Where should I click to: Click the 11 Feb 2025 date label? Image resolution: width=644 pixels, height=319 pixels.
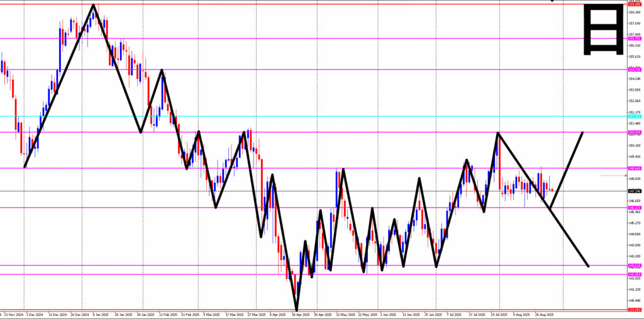(167, 315)
